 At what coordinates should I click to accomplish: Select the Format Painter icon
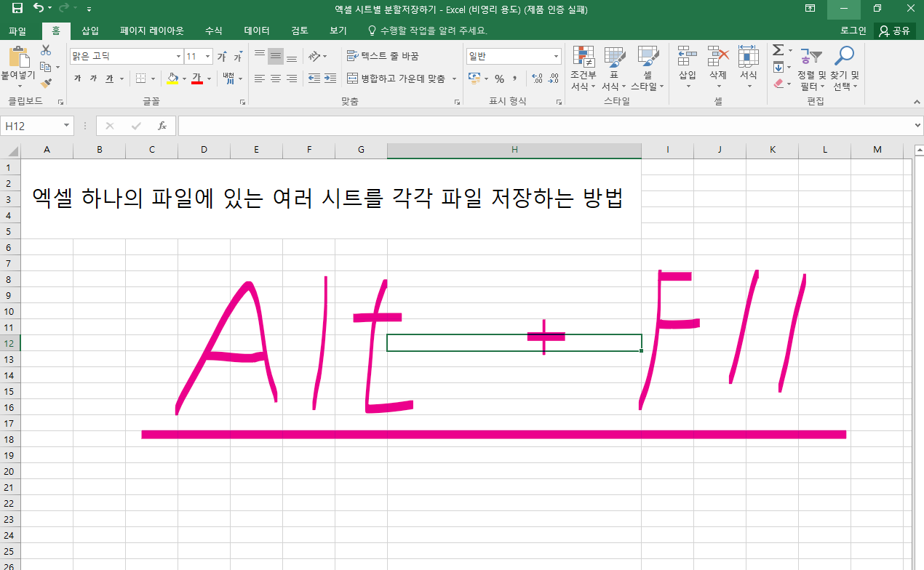pos(45,83)
